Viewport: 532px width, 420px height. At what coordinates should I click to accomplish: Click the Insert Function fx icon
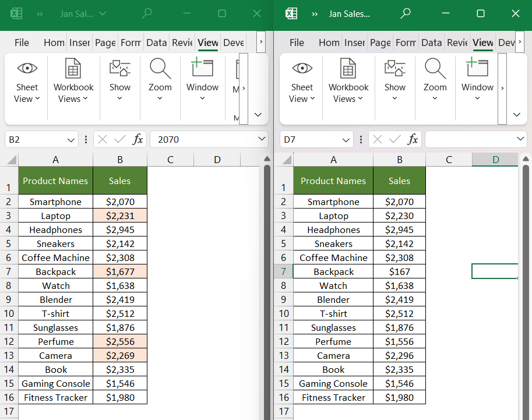point(138,139)
